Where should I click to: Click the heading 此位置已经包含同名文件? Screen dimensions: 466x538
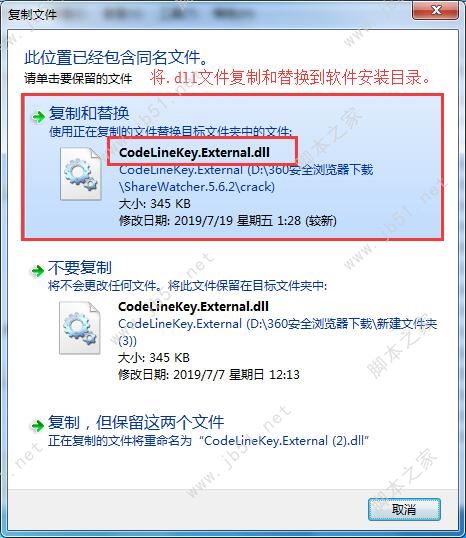[116, 57]
